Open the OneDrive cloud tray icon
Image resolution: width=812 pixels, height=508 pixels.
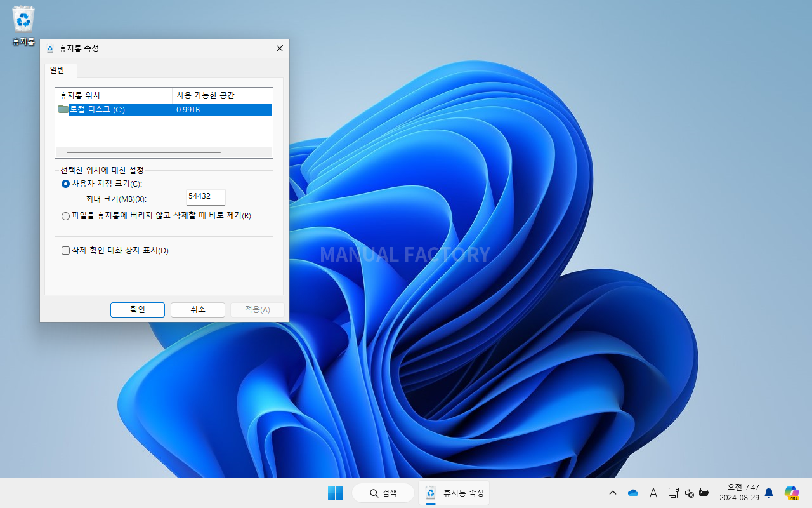coord(632,493)
